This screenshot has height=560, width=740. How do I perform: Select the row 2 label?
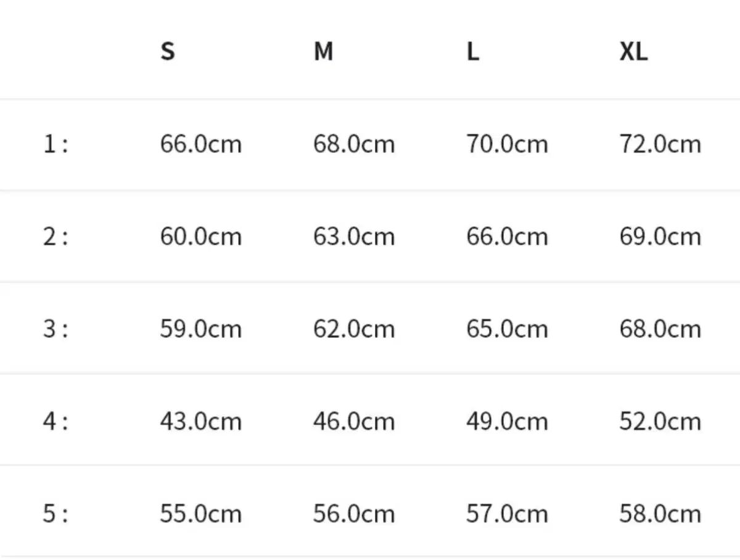click(55, 237)
